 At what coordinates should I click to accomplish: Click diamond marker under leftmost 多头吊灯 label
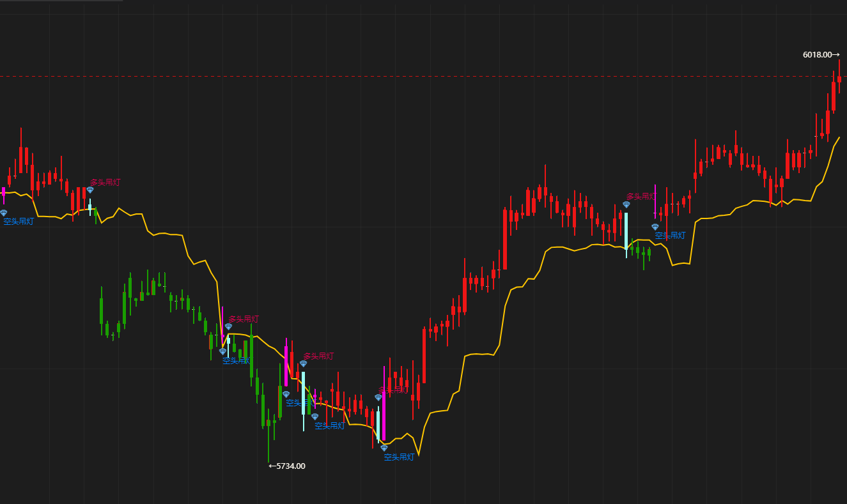[x=89, y=190]
